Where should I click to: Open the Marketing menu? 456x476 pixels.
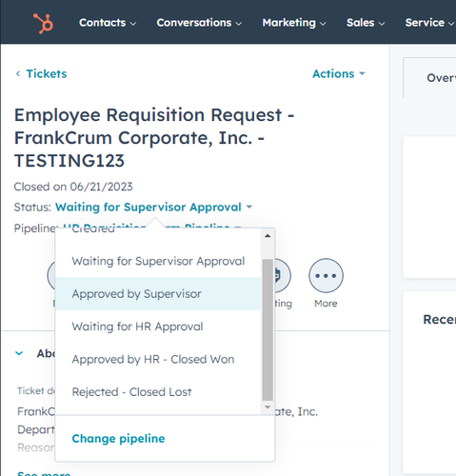(x=294, y=23)
